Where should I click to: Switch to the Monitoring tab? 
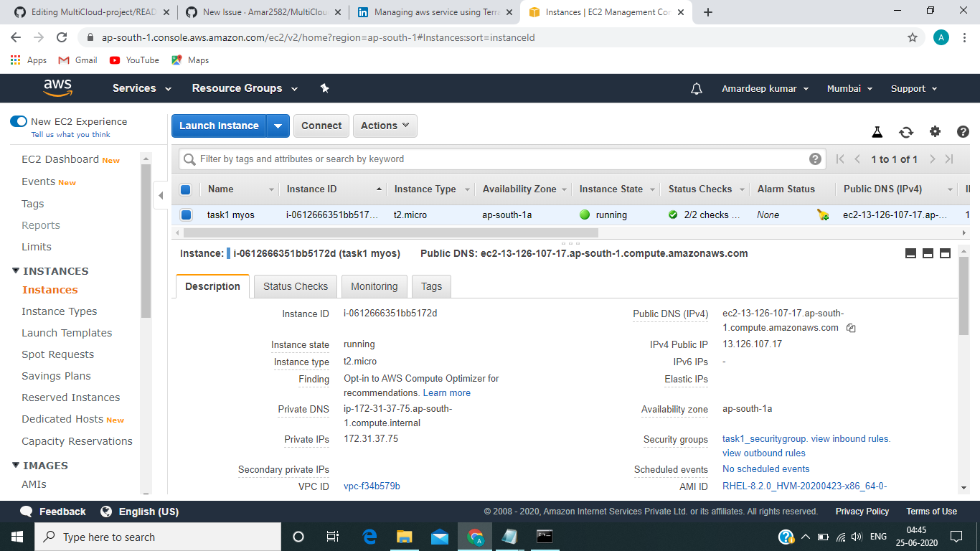[x=374, y=286]
